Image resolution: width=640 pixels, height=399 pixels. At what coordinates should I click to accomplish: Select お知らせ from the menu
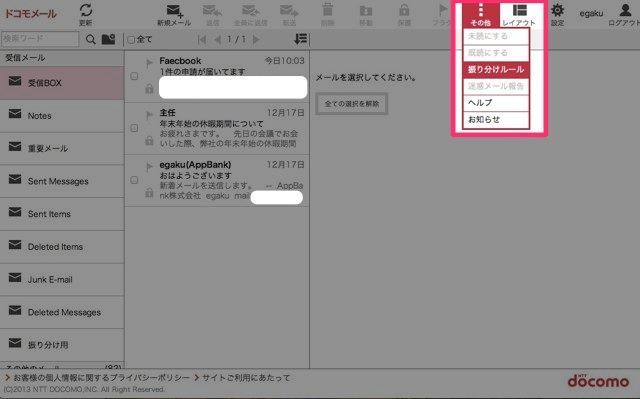pyautogui.click(x=496, y=120)
